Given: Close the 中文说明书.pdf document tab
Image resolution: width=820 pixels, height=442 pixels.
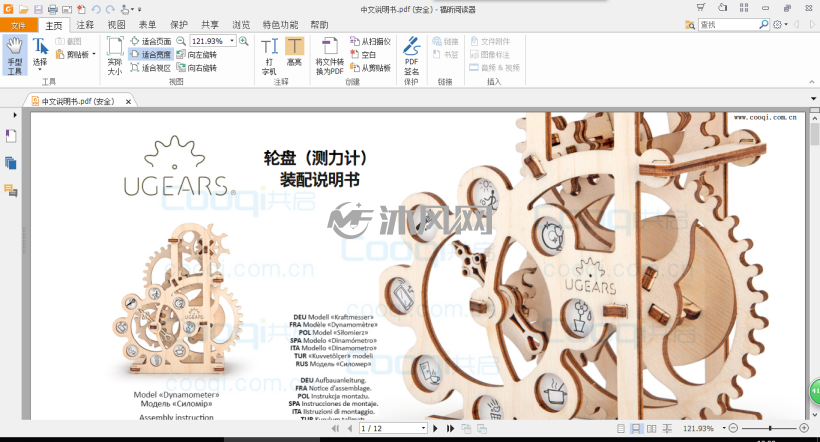Looking at the screenshot, I should coord(128,101).
